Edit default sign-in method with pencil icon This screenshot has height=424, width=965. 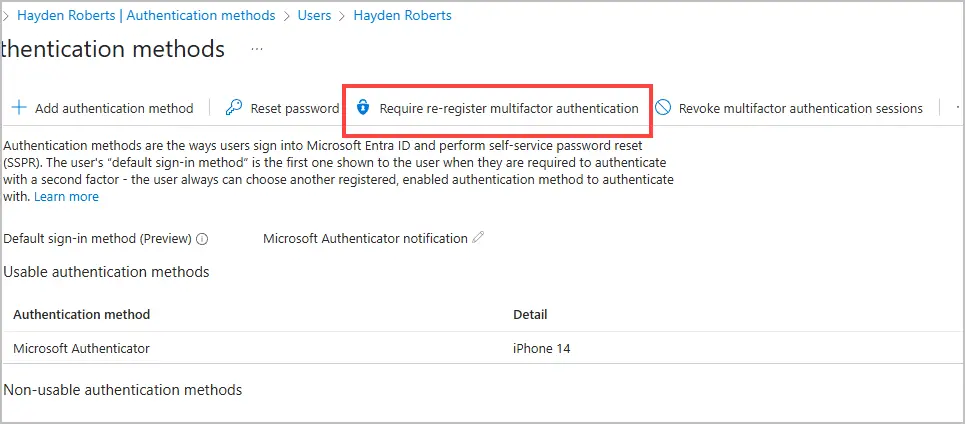pyautogui.click(x=478, y=238)
